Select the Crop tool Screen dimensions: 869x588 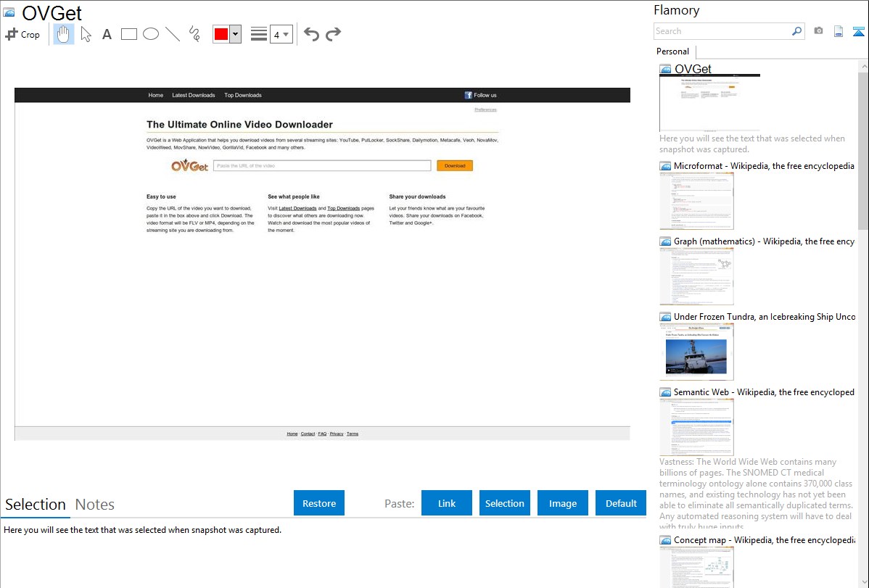click(x=22, y=34)
